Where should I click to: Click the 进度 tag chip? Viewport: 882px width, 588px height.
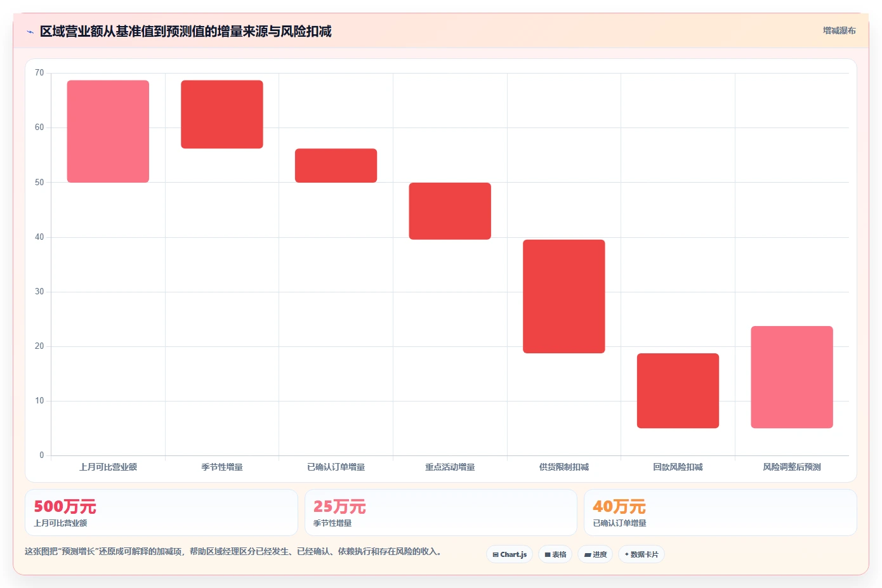595,554
